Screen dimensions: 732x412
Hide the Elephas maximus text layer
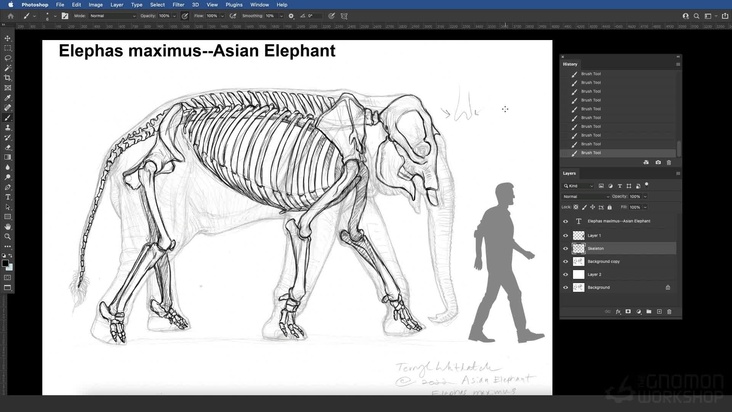(x=565, y=221)
